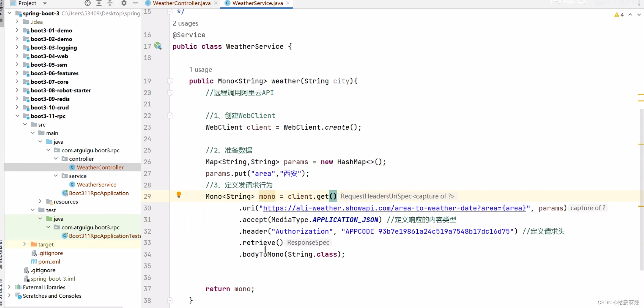Open the Project view mode dropdown
The width and height of the screenshot is (644, 308).
[x=44, y=3]
